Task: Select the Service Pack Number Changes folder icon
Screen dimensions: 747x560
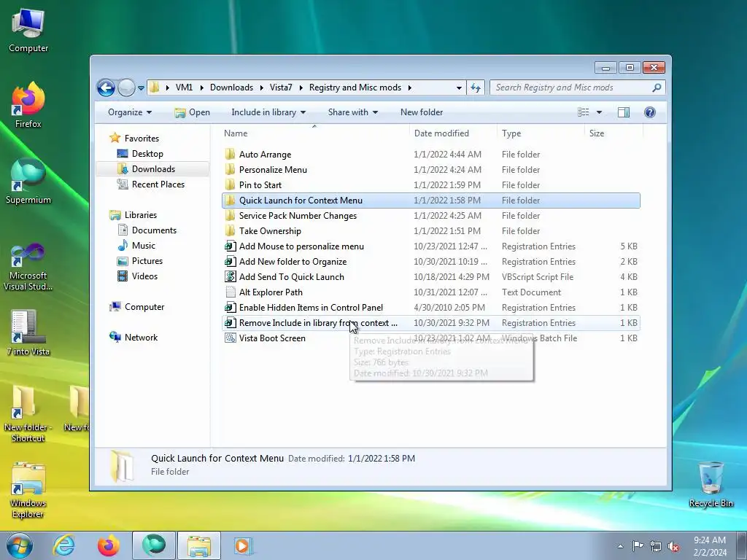Action: (230, 216)
